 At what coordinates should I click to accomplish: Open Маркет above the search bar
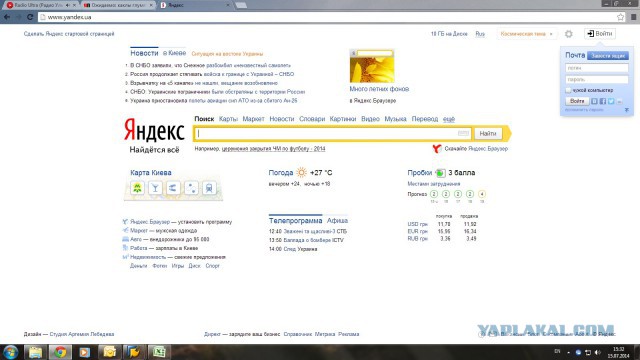(253, 119)
